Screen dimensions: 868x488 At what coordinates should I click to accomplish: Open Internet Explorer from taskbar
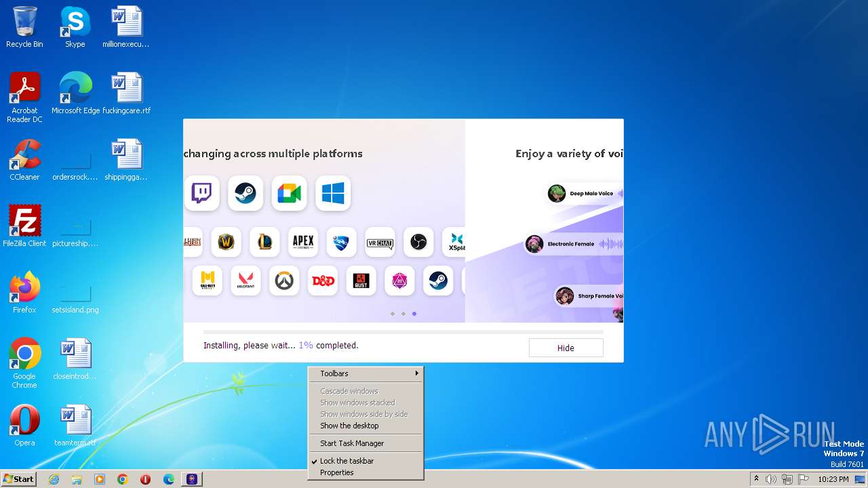tap(54, 479)
